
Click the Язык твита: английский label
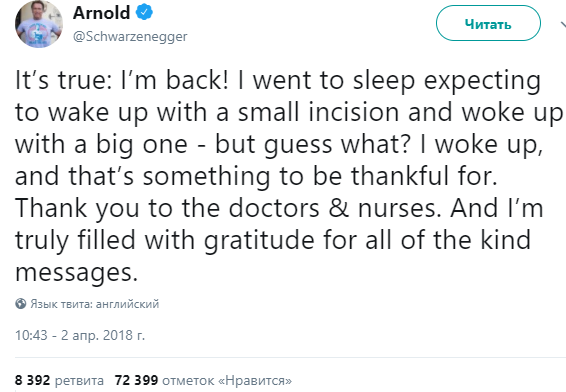pos(95,304)
